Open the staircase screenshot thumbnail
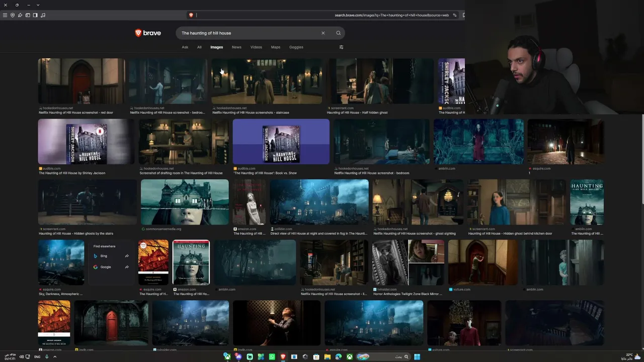The height and width of the screenshot is (362, 644). [267, 81]
